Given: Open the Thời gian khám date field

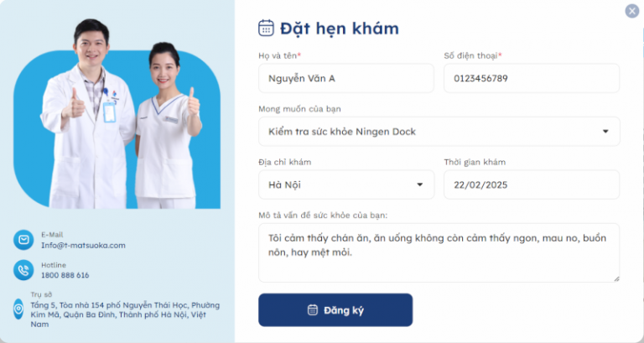Looking at the screenshot, I should coord(532,184).
